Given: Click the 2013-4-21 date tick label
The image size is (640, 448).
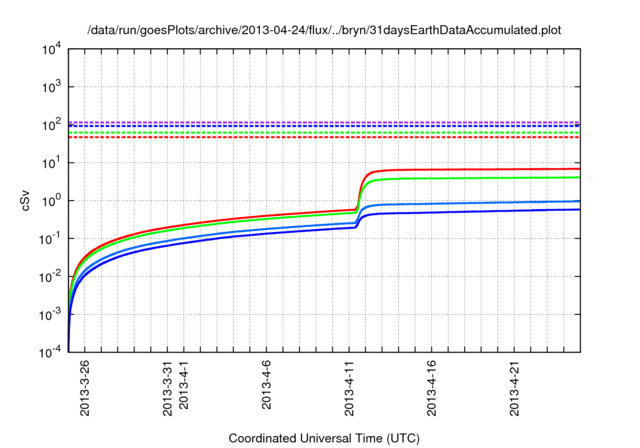Looking at the screenshot, I should 515,388.
